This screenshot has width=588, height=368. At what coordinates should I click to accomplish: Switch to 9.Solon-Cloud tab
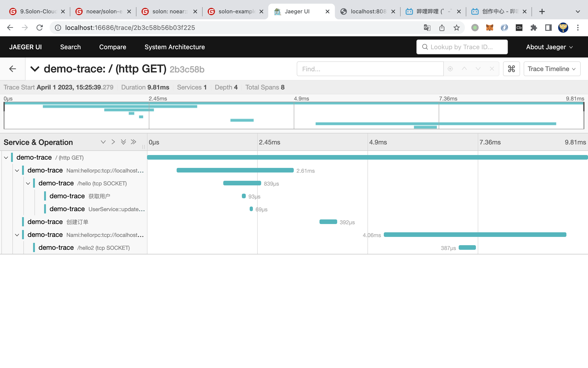pos(37,11)
